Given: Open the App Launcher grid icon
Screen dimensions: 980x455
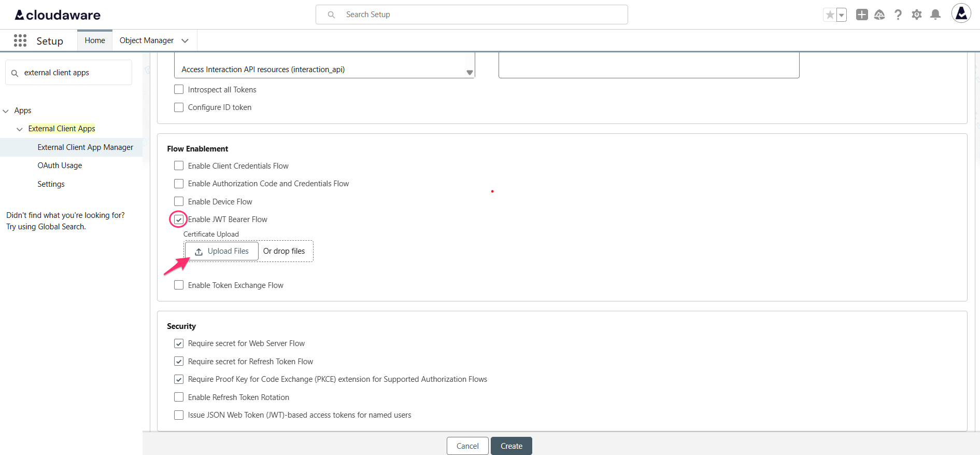Looking at the screenshot, I should (x=20, y=40).
